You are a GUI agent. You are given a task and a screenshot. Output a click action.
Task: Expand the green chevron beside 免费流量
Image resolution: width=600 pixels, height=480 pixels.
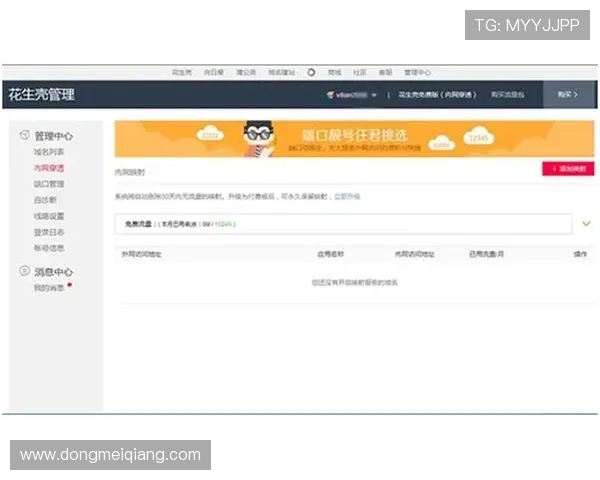click(586, 224)
